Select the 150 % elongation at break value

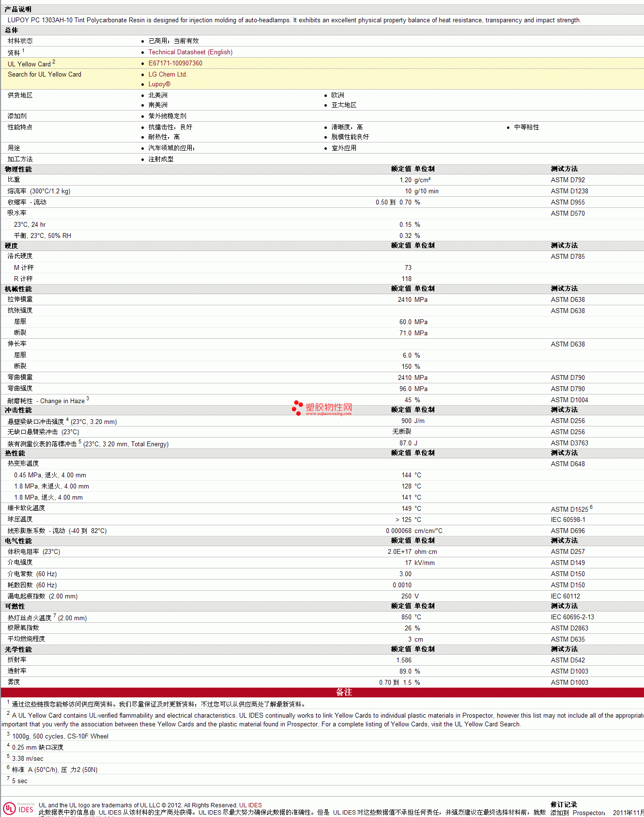[x=411, y=366]
